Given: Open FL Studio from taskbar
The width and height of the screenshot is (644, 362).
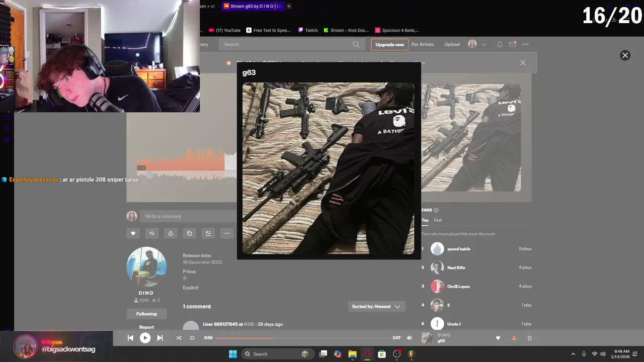Looking at the screenshot, I should 411,354.
